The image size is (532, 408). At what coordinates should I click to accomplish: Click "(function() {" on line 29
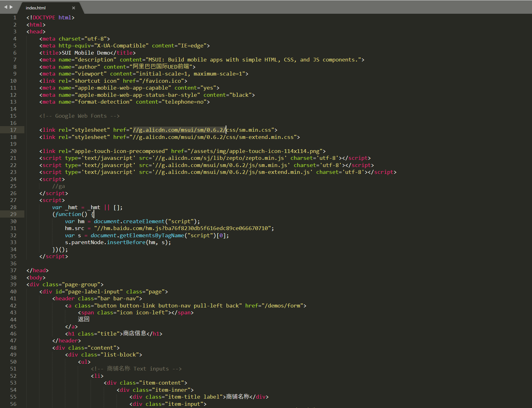coord(73,214)
